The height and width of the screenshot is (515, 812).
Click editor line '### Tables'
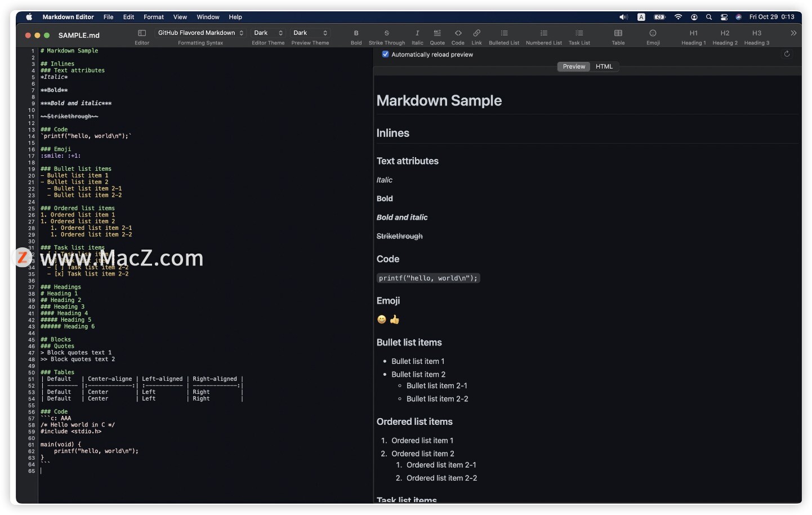click(x=57, y=372)
